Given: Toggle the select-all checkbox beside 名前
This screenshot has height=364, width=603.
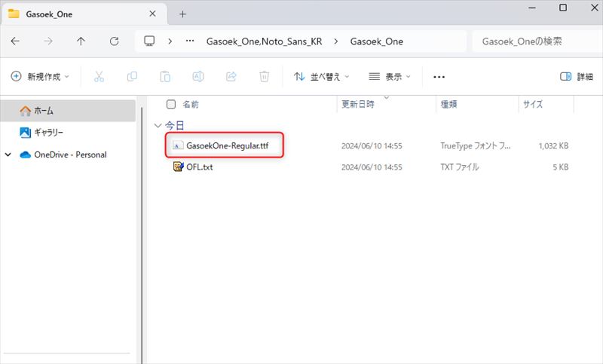Looking at the screenshot, I should coord(171,105).
